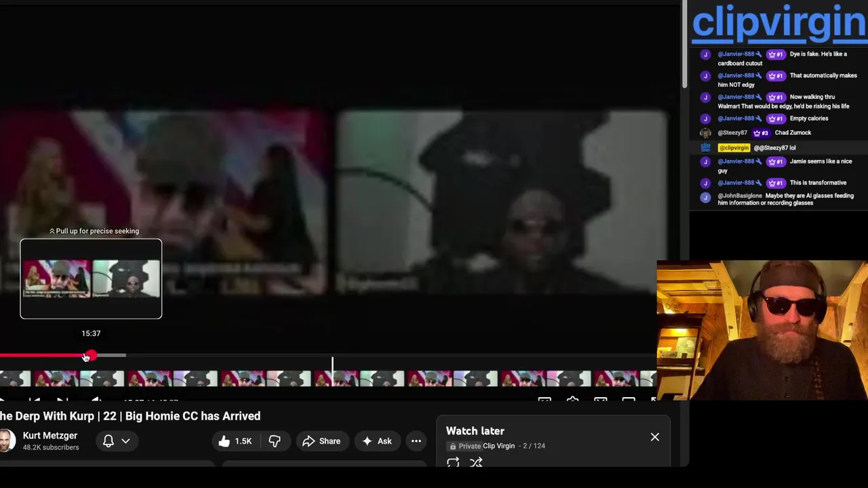Like the video with 1.5K likes

pyautogui.click(x=235, y=441)
